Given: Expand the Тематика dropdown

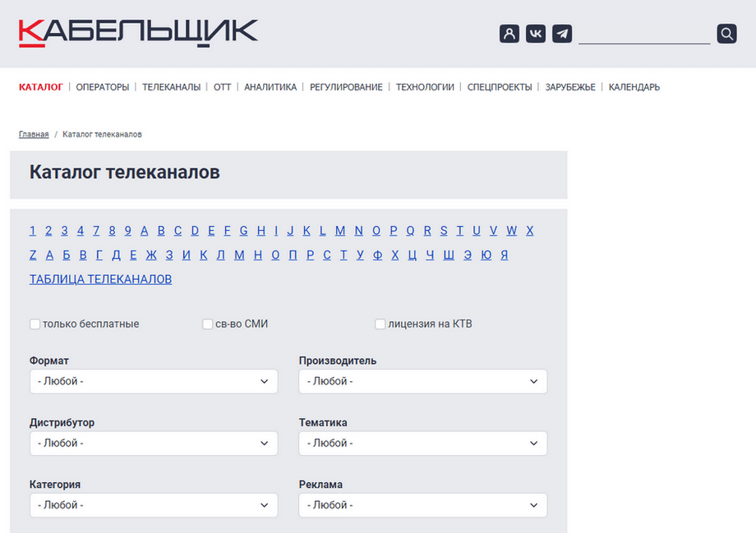Looking at the screenshot, I should 423,443.
